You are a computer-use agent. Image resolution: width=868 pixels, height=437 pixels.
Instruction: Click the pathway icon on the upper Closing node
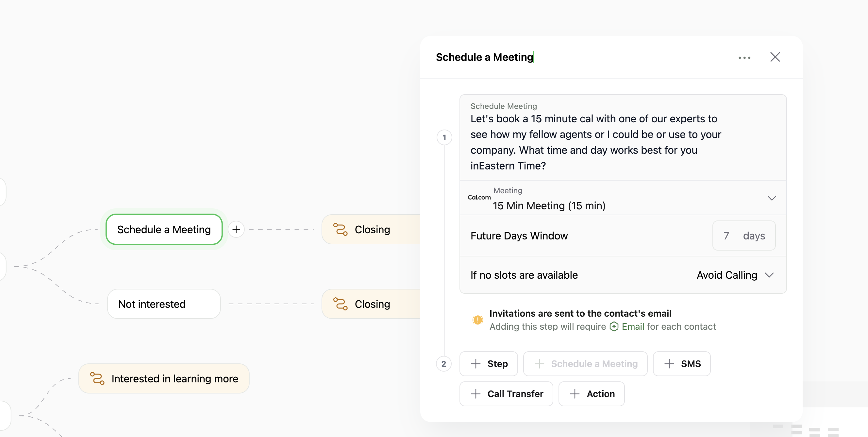pyautogui.click(x=340, y=229)
